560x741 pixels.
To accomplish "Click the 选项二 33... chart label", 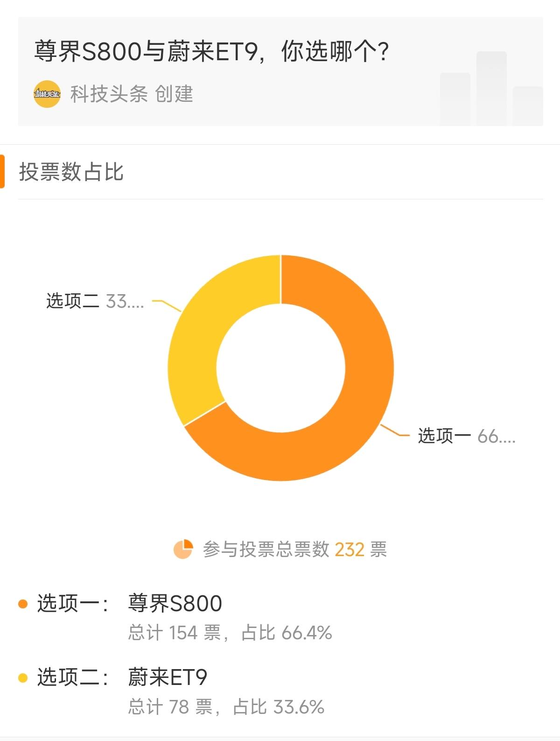I will click(95, 301).
